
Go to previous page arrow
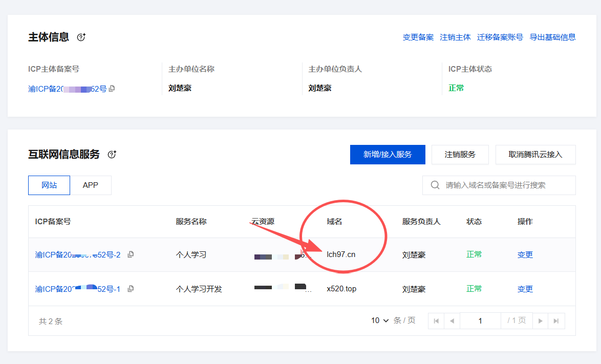[452, 321]
